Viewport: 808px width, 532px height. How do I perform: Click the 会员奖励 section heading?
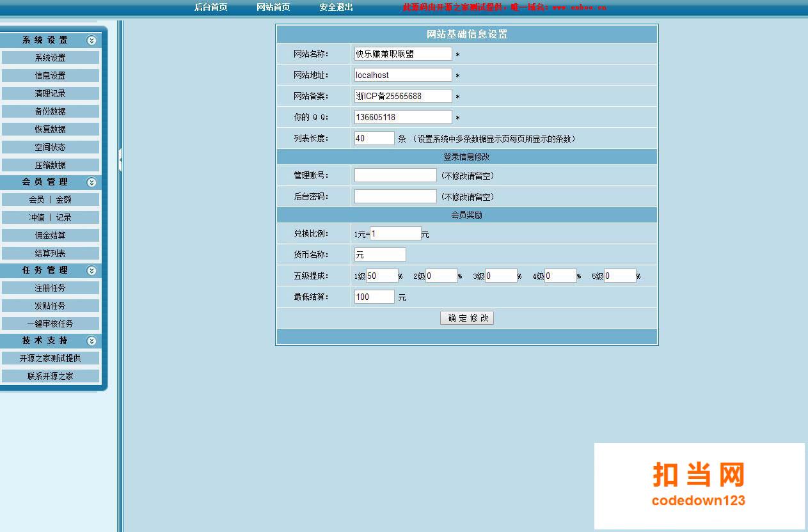467,215
